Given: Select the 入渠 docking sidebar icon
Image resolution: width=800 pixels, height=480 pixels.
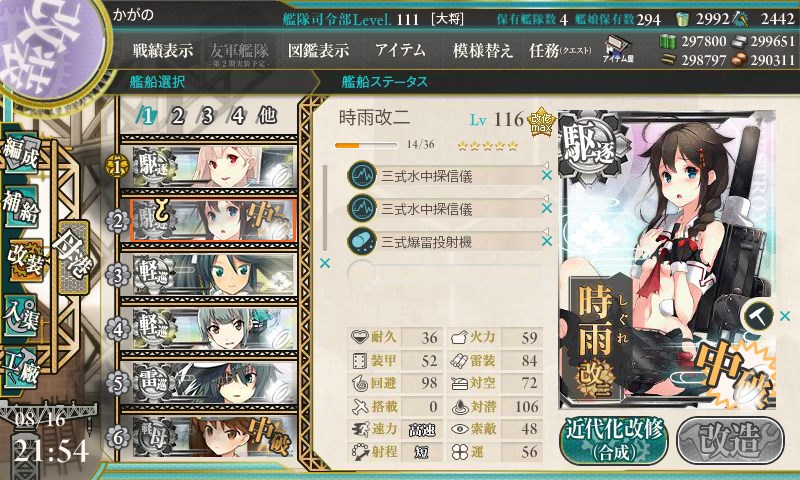Looking at the screenshot, I should 21,315.
